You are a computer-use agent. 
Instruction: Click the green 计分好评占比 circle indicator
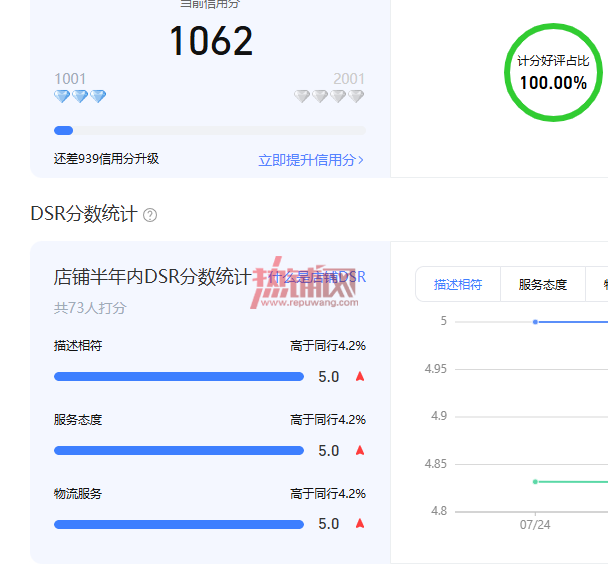pos(553,72)
